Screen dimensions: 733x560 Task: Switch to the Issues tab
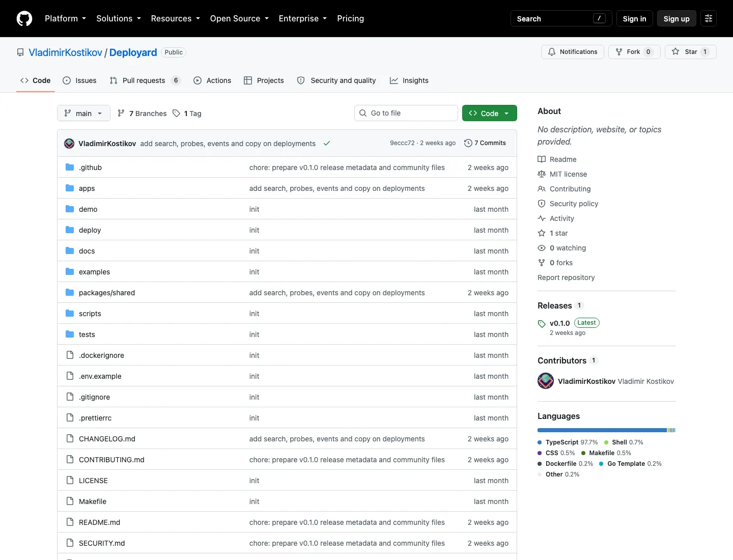tap(79, 80)
